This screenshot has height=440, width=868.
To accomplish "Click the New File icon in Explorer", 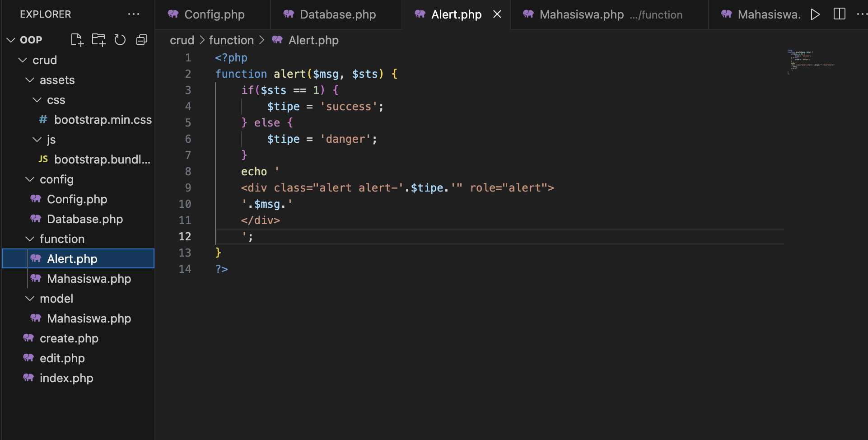I will (x=77, y=40).
